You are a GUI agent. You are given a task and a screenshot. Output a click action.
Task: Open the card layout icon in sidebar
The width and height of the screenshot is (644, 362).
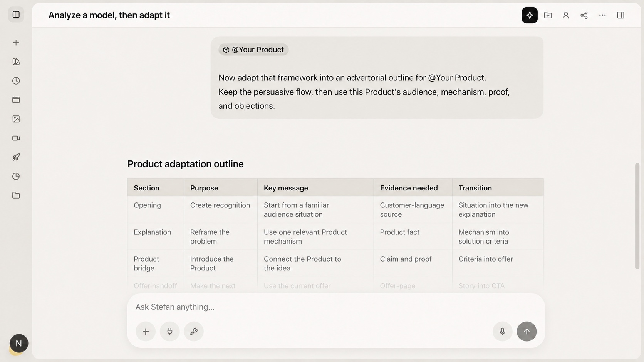(16, 100)
